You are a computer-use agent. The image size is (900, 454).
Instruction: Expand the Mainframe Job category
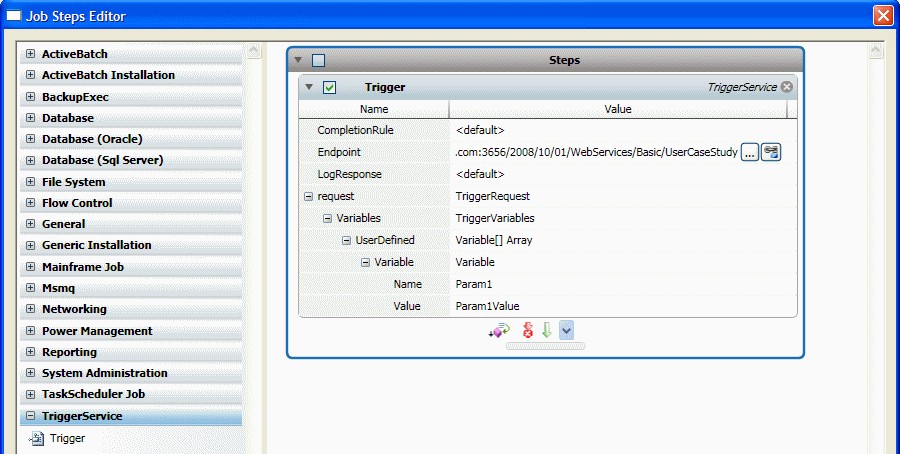30,267
